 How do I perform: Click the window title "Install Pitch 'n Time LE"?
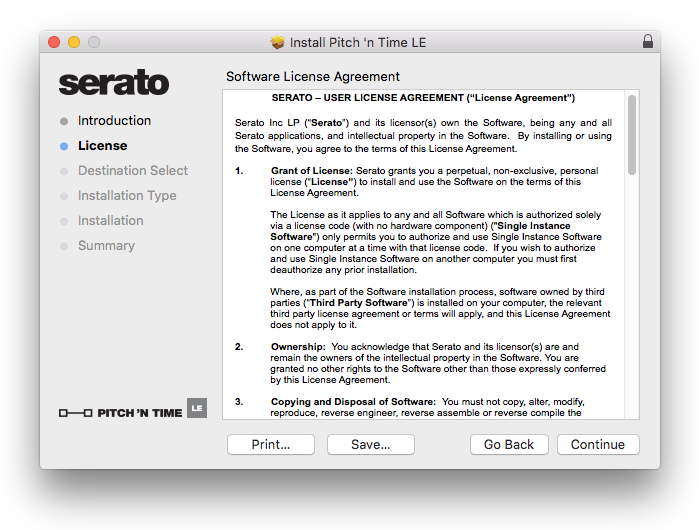pos(358,42)
